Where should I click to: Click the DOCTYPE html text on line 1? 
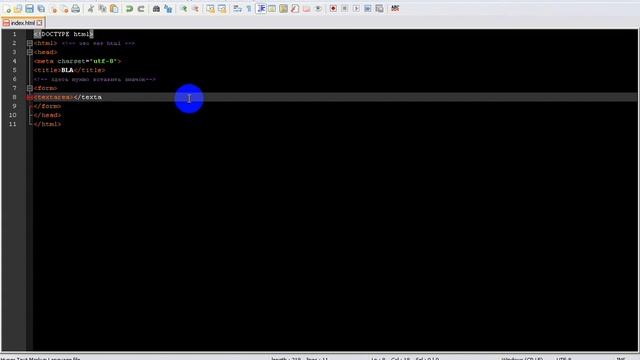(64, 34)
